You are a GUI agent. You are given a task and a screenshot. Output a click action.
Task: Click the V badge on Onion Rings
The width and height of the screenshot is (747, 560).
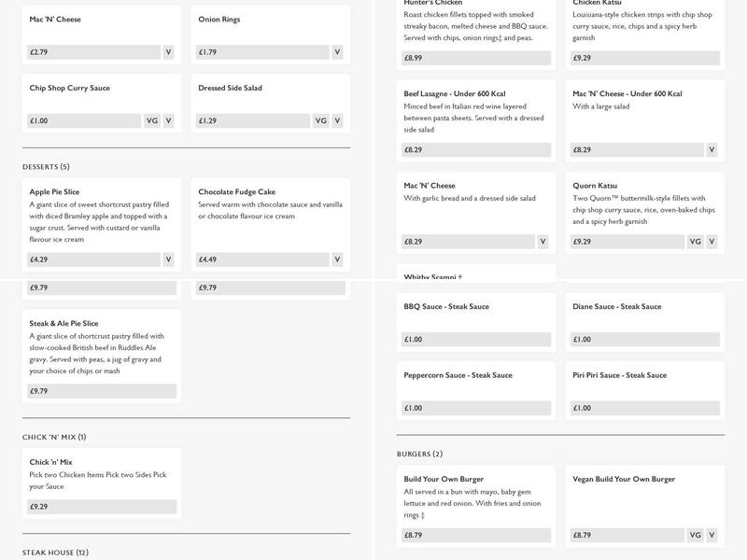tap(337, 52)
